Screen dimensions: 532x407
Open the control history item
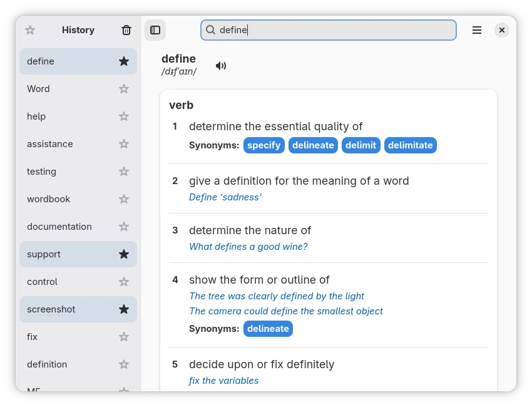(78, 282)
